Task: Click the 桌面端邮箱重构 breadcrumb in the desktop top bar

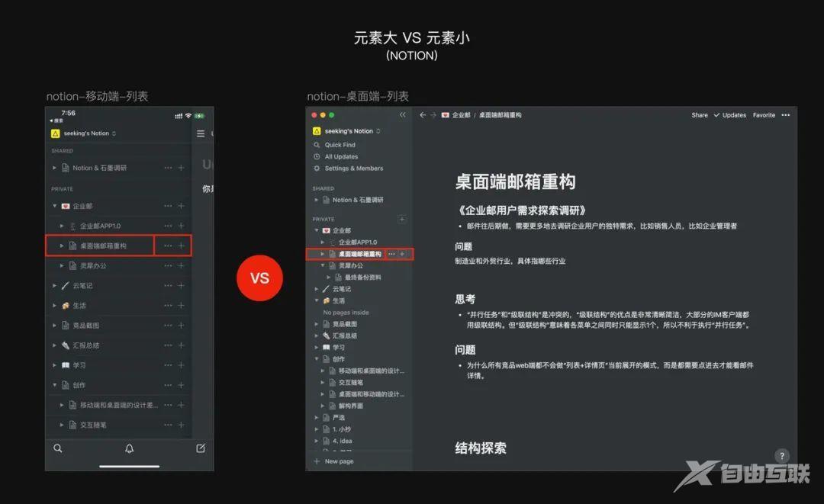Action: pyautogui.click(x=500, y=115)
